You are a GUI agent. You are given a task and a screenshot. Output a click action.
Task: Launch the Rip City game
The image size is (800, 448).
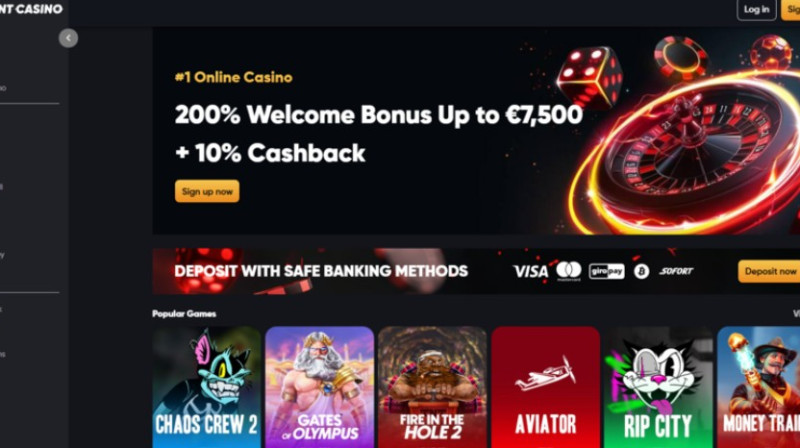coord(658,387)
